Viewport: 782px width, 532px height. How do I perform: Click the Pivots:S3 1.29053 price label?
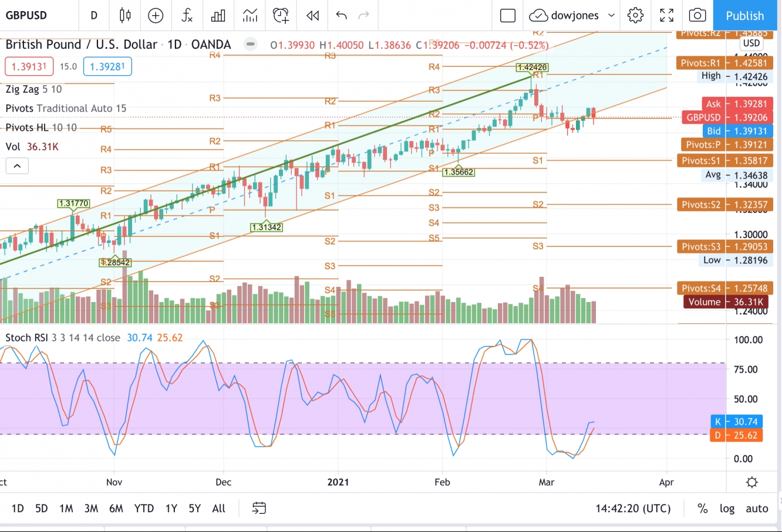pos(724,247)
